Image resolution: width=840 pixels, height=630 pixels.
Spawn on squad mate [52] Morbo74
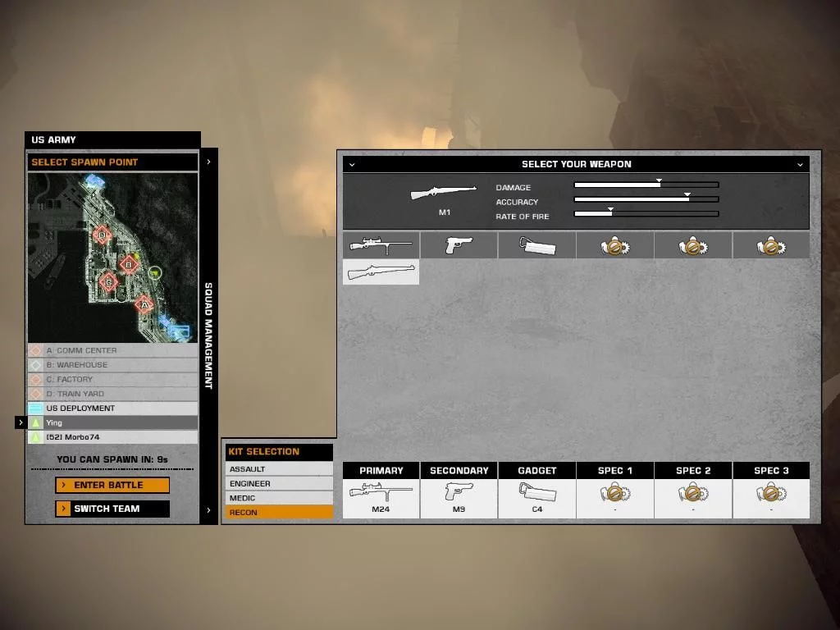(x=112, y=437)
